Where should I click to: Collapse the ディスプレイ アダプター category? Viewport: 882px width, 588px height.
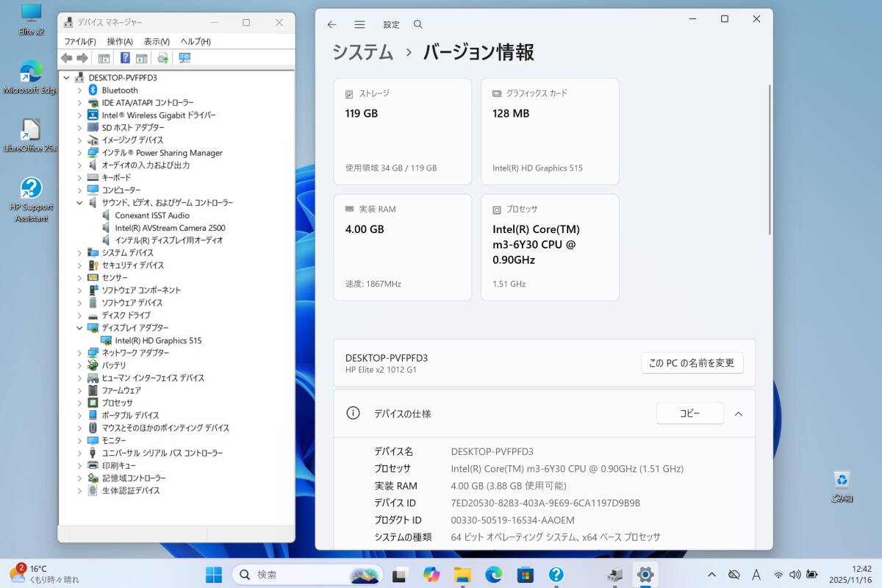coord(79,328)
